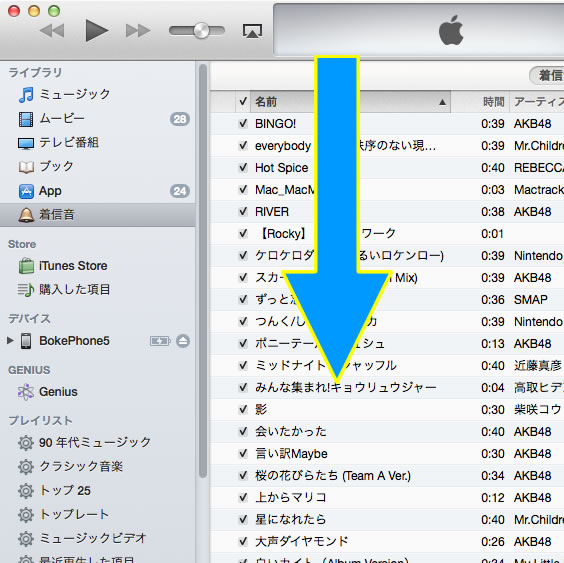Screen dimensions: 564x563
Task: Uncheck the RIVER ringtone checkbox
Action: [243, 212]
